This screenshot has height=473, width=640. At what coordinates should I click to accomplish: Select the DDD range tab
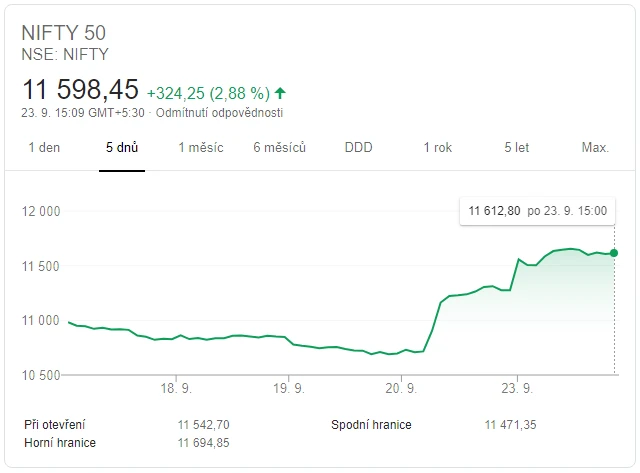pyautogui.click(x=358, y=148)
